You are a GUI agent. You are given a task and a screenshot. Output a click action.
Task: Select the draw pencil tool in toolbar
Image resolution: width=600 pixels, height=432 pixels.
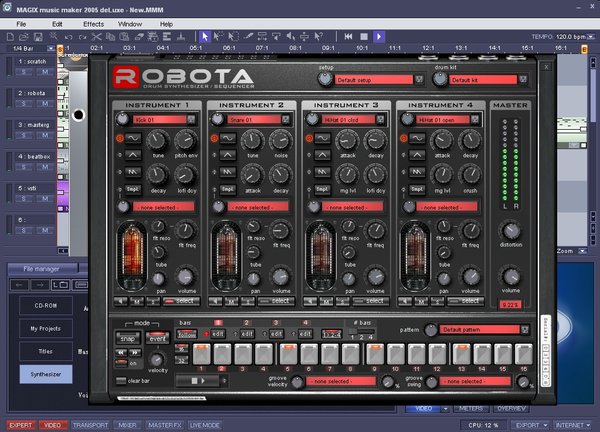coord(248,37)
